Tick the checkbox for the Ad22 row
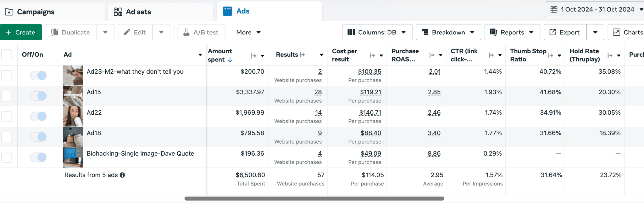Screen dimensions: 644x217 pyautogui.click(x=7, y=116)
